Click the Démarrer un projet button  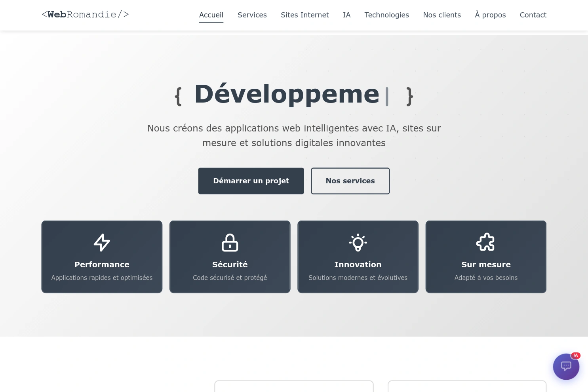pyautogui.click(x=251, y=181)
